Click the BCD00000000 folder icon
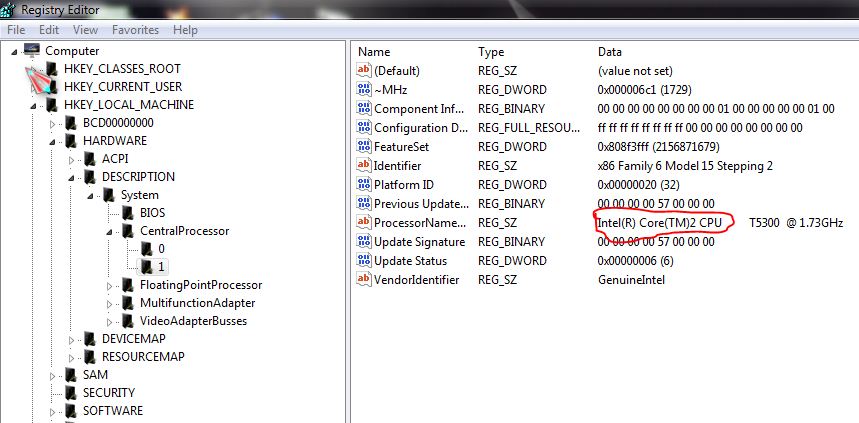This screenshot has width=859, height=423. coord(70,123)
